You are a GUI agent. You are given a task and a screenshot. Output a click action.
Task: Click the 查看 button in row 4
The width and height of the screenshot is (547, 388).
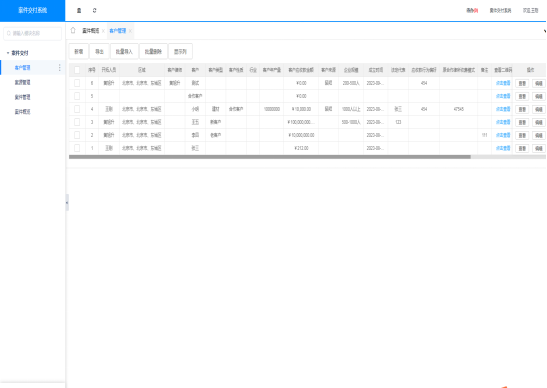pos(522,109)
